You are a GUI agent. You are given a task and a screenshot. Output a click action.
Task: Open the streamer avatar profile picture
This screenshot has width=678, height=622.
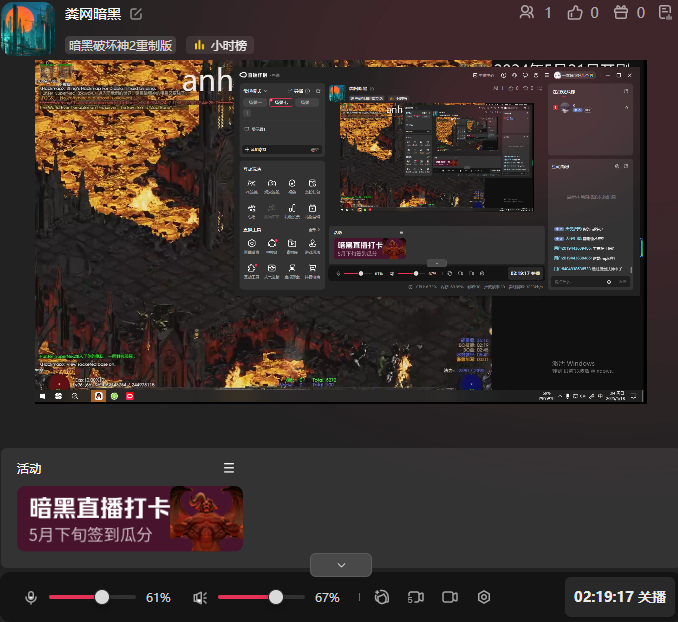[28, 29]
